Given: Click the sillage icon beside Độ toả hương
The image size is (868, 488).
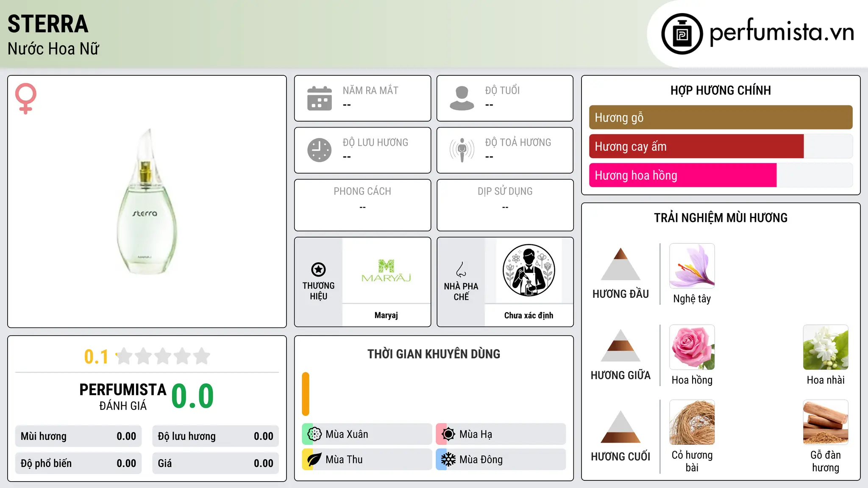Looking at the screenshot, I should click(x=462, y=150).
